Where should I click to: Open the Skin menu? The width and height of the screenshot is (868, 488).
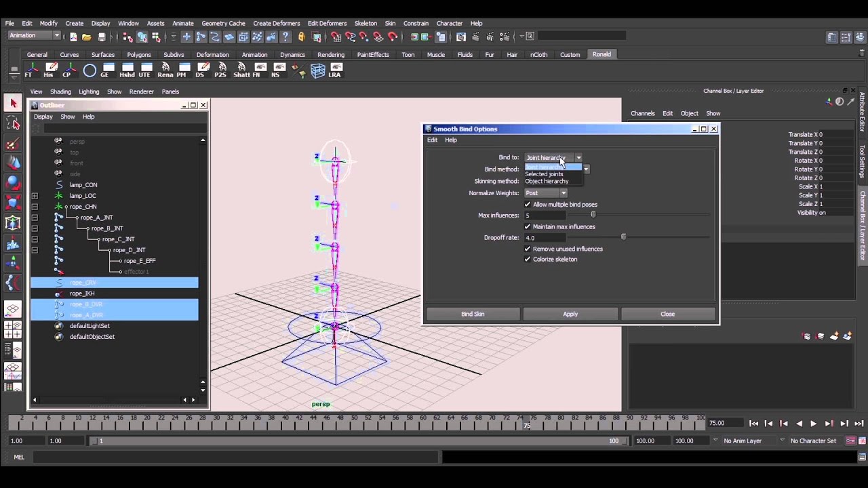390,23
